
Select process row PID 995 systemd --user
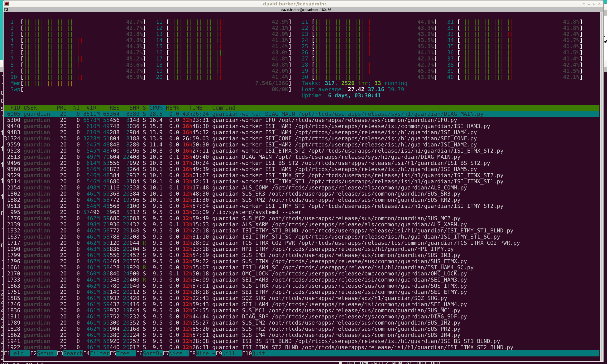coord(301,212)
